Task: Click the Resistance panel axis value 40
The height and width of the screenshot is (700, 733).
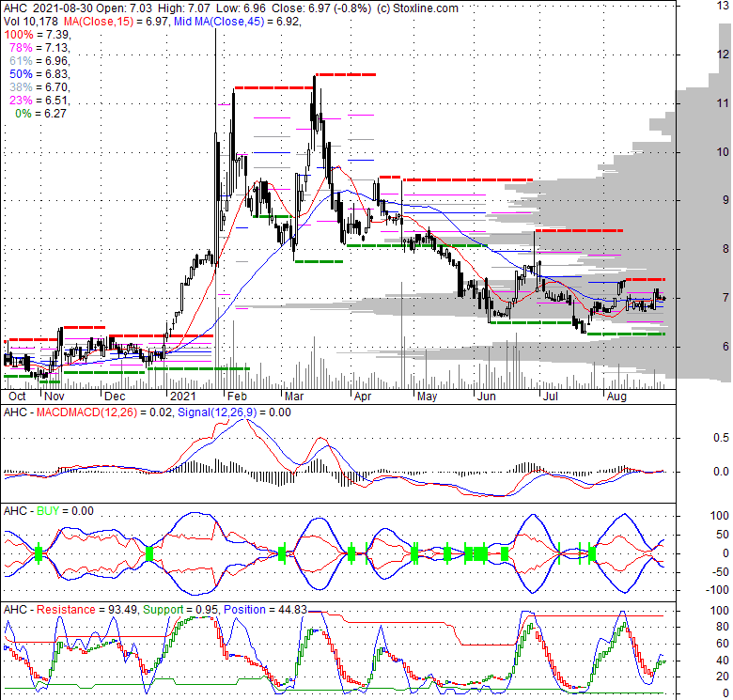Action: (723, 661)
